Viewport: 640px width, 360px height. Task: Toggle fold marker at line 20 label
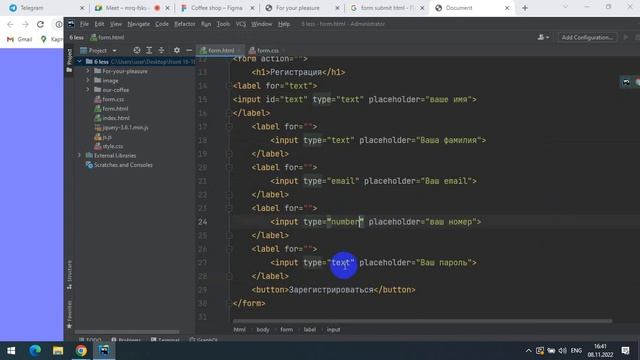tap(229, 167)
